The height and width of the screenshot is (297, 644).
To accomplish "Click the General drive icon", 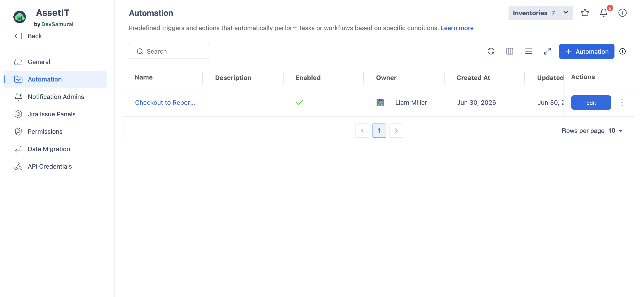I will tap(18, 62).
